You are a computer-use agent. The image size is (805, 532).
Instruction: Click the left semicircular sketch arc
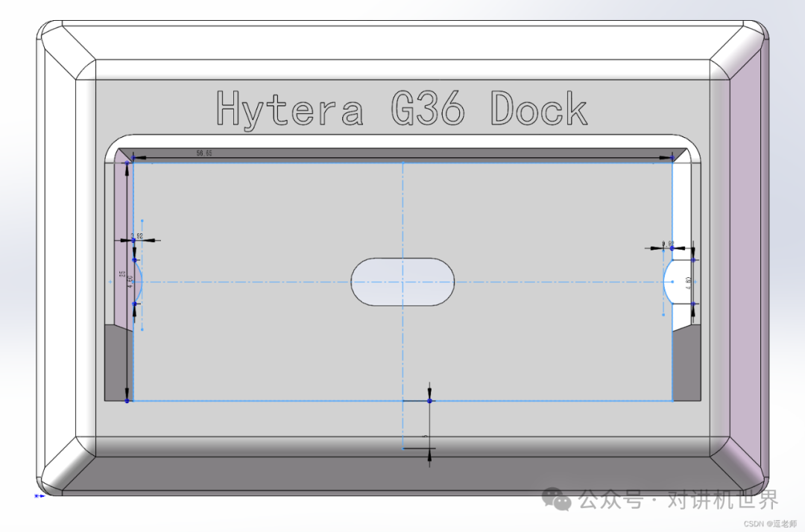tap(138, 282)
